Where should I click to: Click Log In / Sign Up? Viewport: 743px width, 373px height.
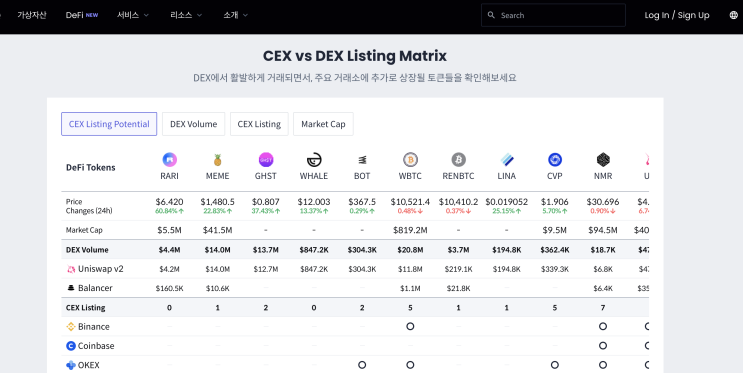click(677, 15)
